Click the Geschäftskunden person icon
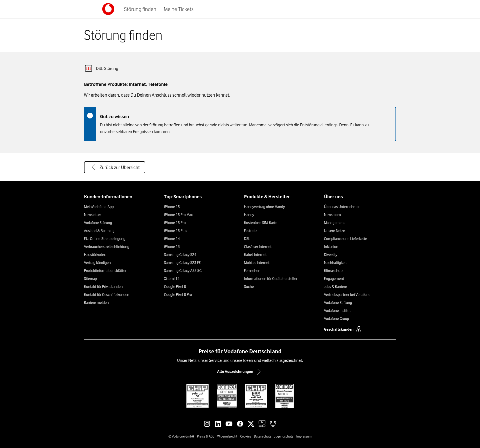The width and height of the screenshot is (480, 448). pos(358,330)
